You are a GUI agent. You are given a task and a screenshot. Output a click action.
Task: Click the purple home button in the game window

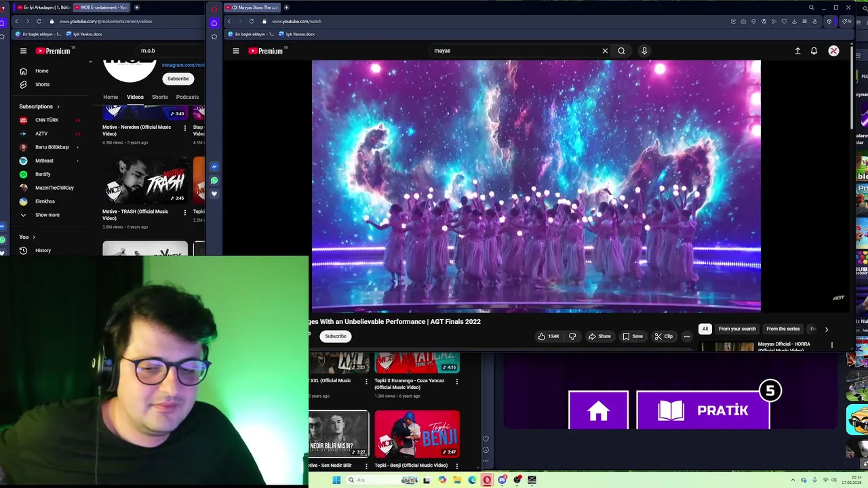click(598, 411)
